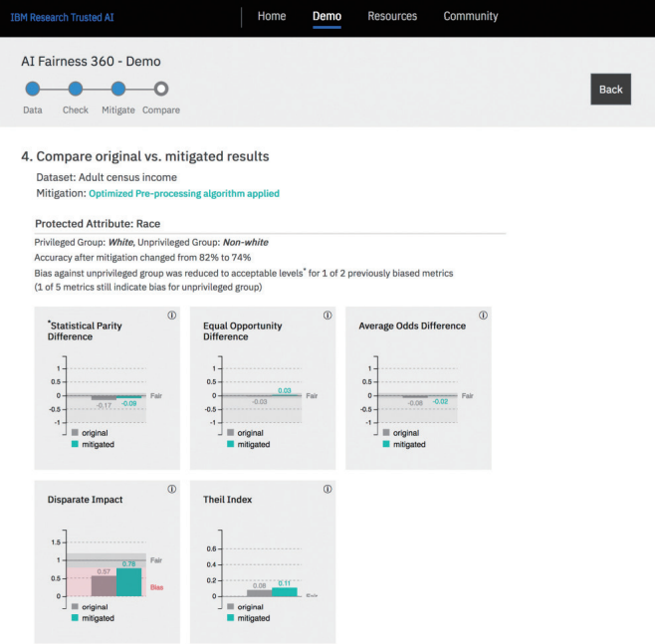This screenshot has width=655, height=644.
Task: Go to the Check step circle
Action: pyautogui.click(x=75, y=89)
